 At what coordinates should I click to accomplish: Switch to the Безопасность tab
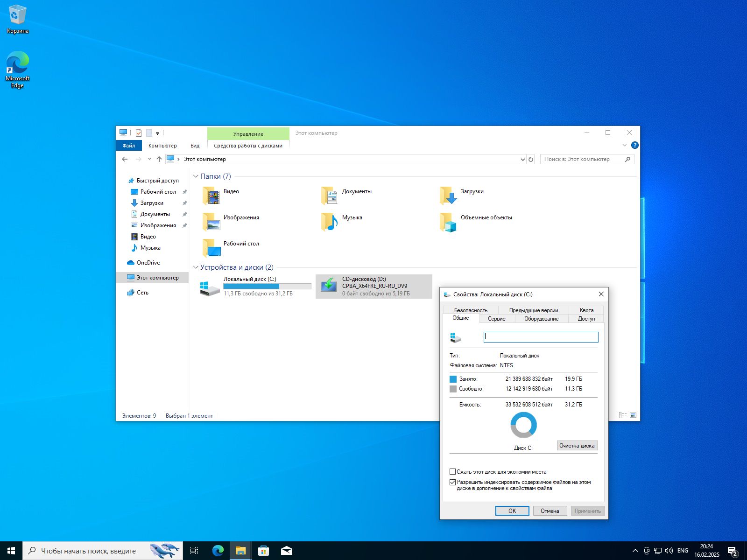[470, 310]
